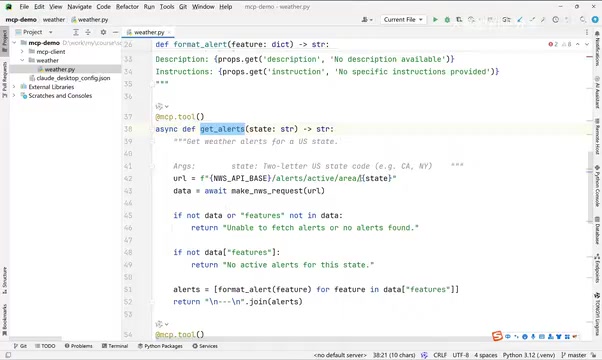Viewport: 602px width, 360px height.
Task: Start debugging with the green bug icon
Action: pos(447,20)
